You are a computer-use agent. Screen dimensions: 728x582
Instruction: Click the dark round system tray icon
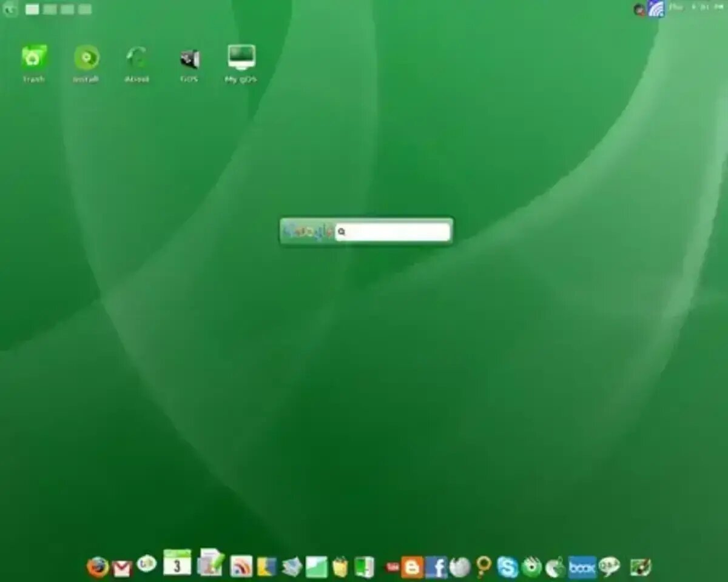click(x=639, y=9)
